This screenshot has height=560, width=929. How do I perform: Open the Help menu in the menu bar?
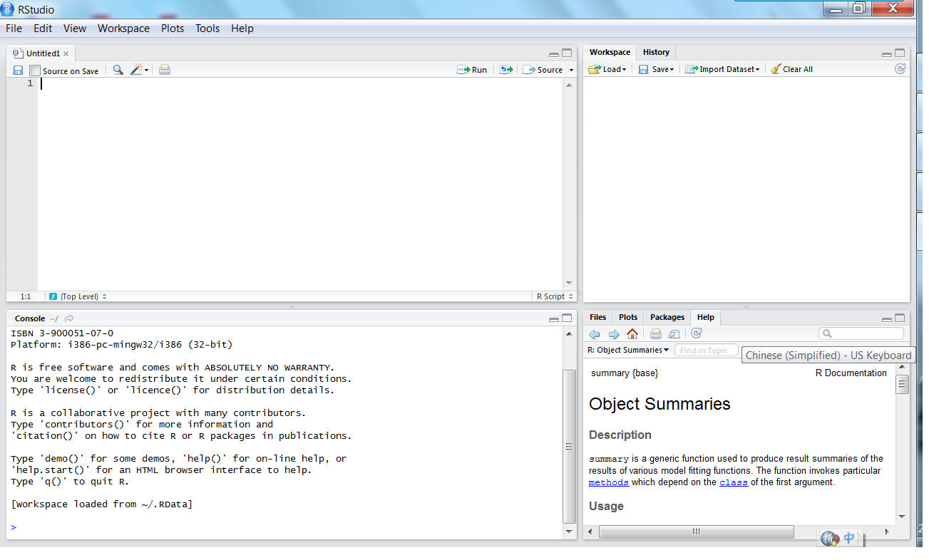(x=242, y=28)
